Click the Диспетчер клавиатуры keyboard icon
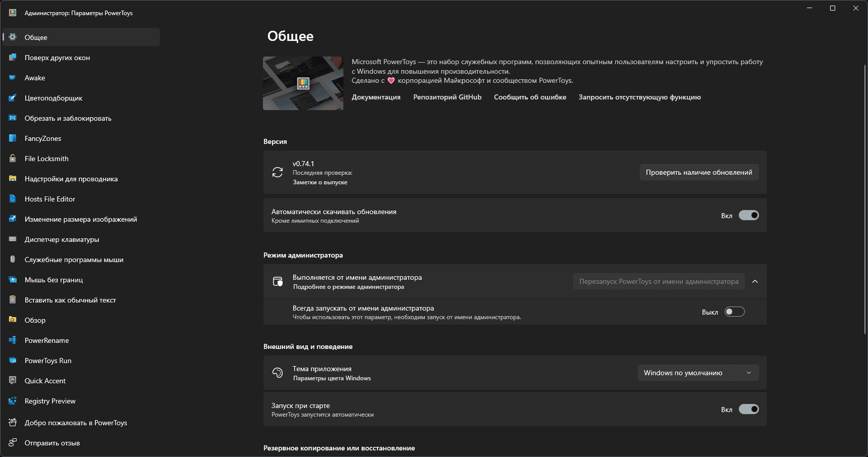Viewport: 868px width, 457px height. point(13,239)
